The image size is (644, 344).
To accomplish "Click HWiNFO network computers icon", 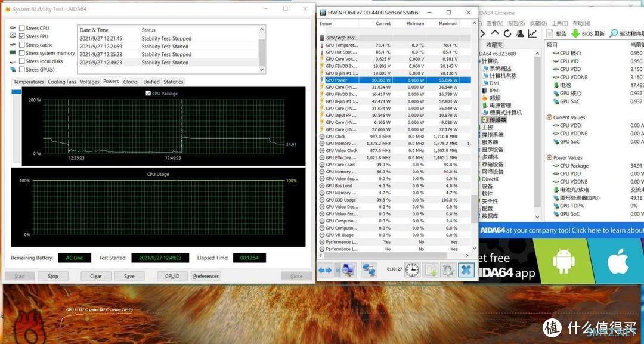I will click(369, 269).
